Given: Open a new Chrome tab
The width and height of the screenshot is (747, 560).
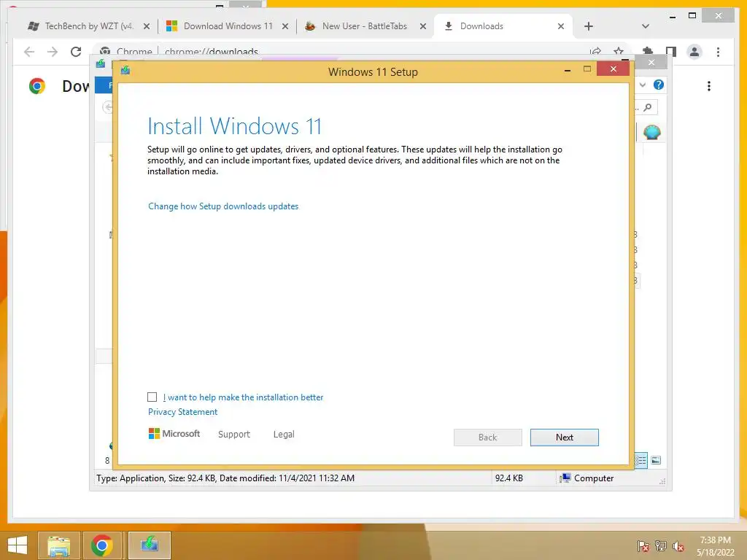Looking at the screenshot, I should tap(589, 26).
